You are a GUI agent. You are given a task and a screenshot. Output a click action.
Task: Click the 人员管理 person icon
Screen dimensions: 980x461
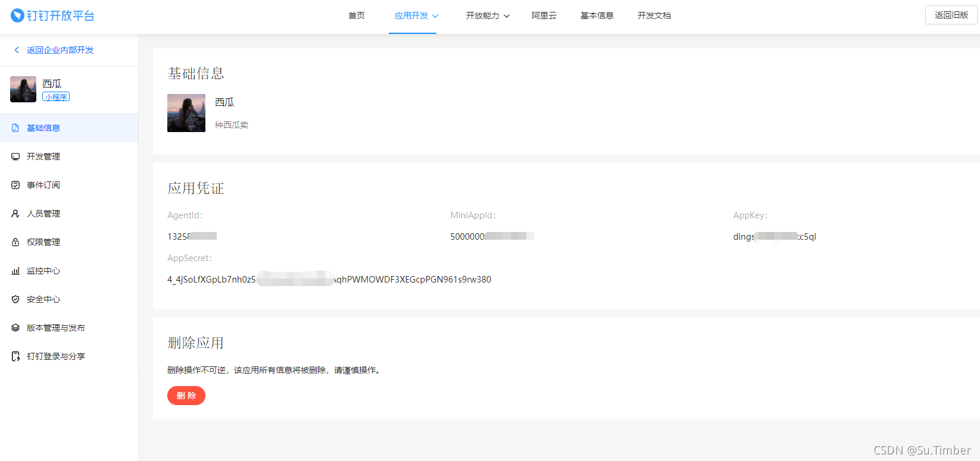click(x=15, y=214)
